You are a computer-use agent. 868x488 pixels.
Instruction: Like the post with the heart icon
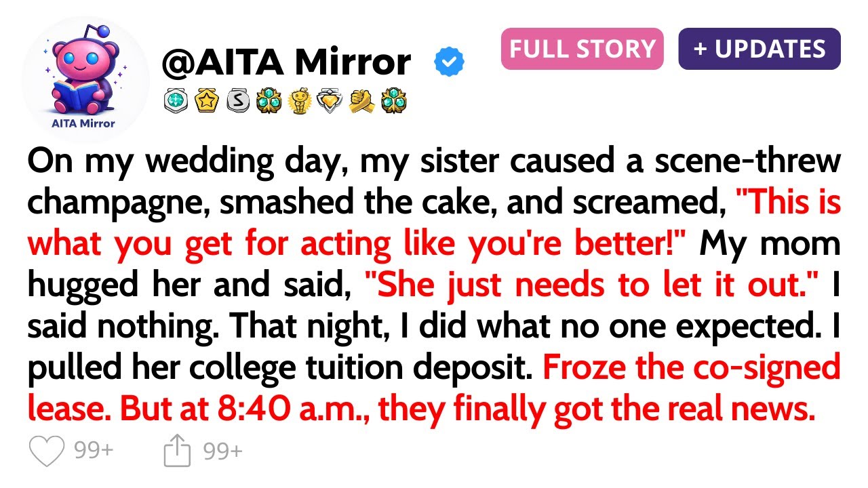pyautogui.click(x=47, y=451)
